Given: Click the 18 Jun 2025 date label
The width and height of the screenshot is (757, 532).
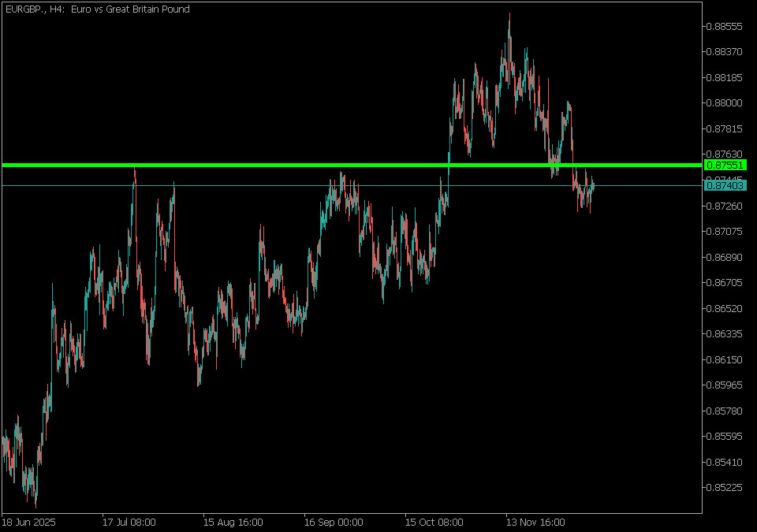Looking at the screenshot, I should coord(28,522).
